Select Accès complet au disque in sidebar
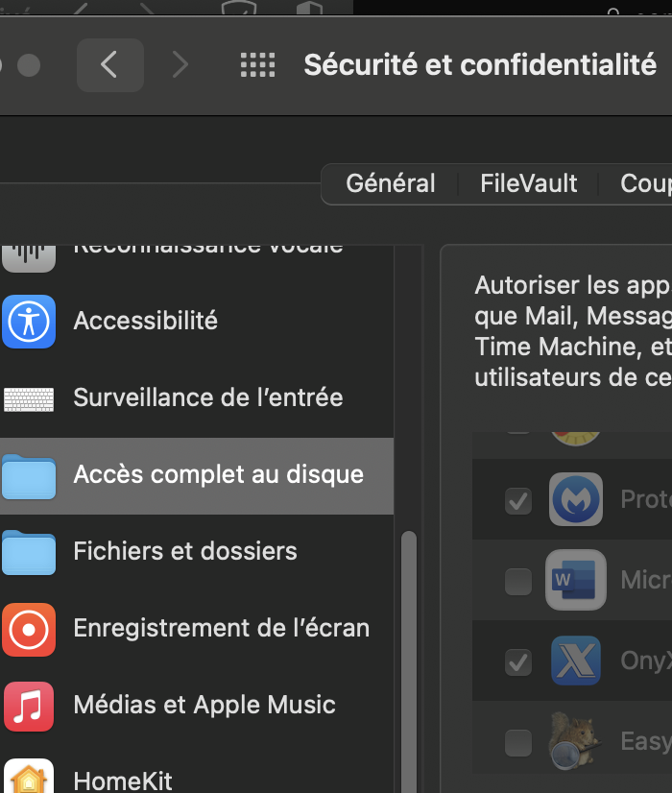672x793 pixels. click(x=218, y=475)
